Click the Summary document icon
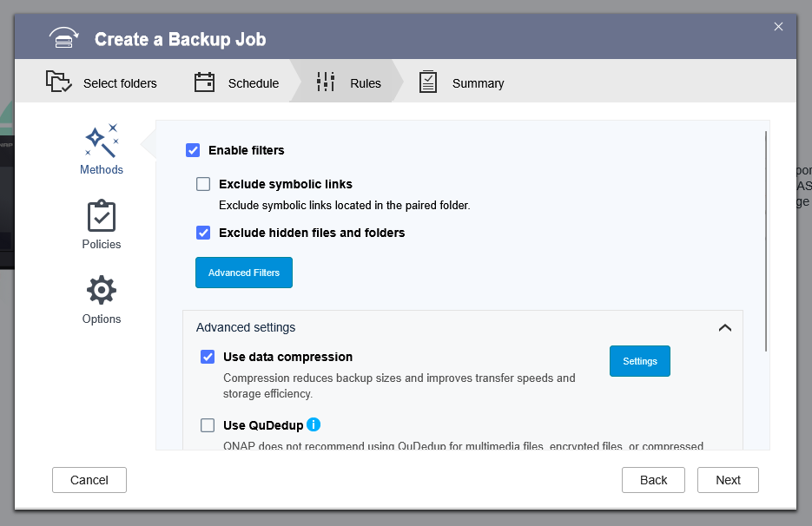The image size is (812, 526). coord(428,82)
